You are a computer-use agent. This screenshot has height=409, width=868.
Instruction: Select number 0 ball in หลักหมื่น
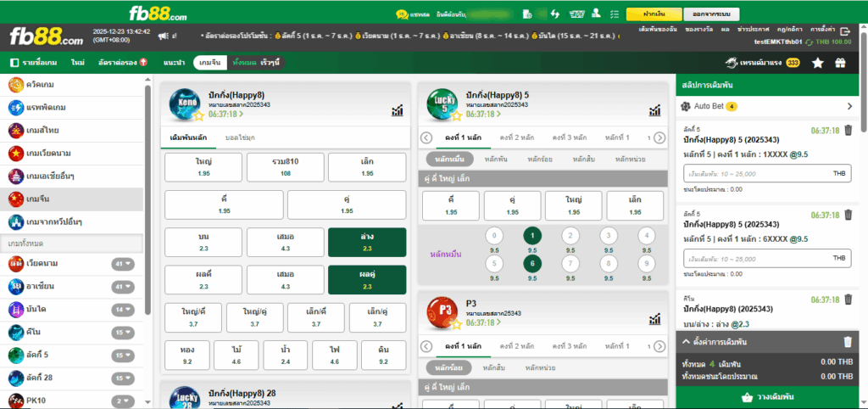494,236
